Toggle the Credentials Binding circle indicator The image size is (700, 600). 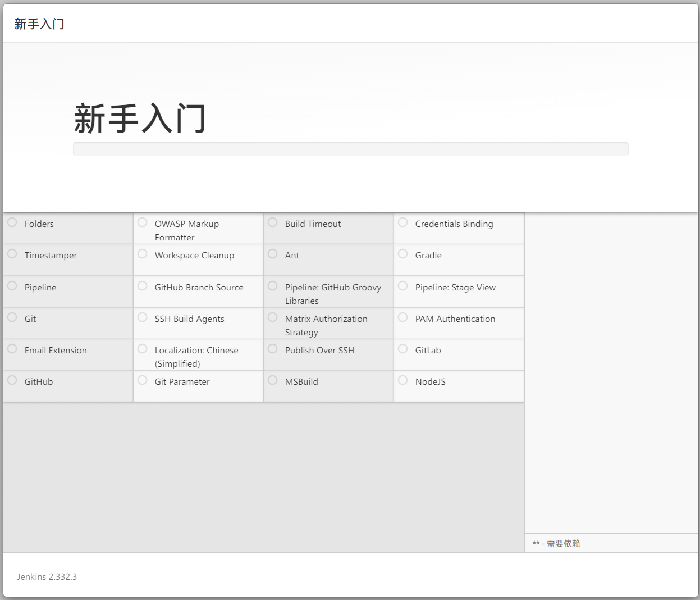click(x=403, y=222)
